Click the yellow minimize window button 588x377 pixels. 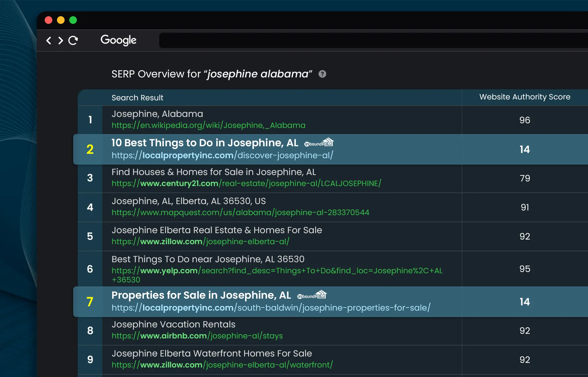tap(61, 20)
